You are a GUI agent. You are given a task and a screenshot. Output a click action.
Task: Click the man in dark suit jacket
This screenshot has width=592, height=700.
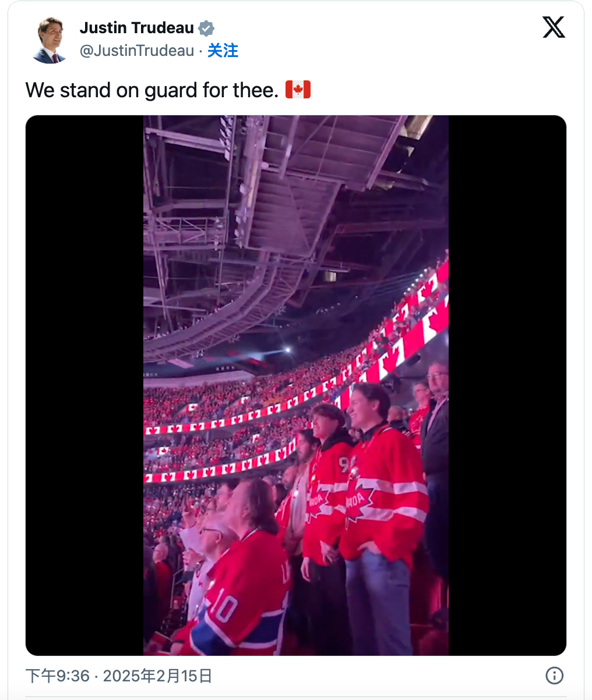point(436,466)
